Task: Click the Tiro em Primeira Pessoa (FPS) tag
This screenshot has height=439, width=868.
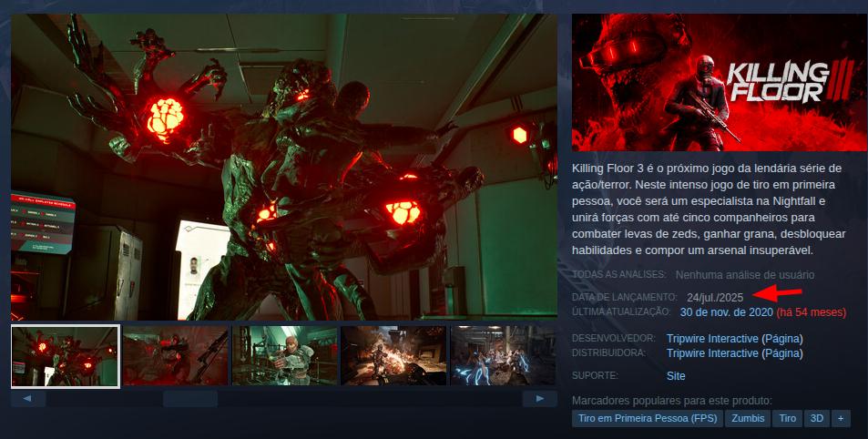Action: tap(647, 419)
